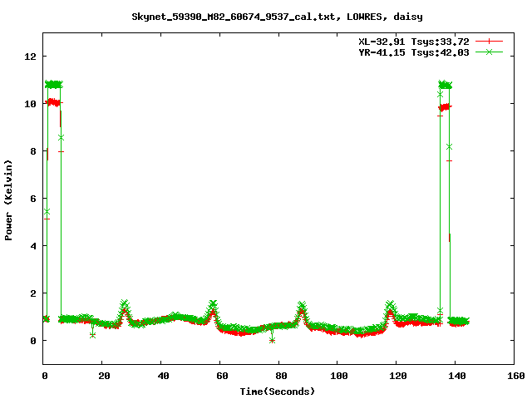This screenshot has height=399, width=532.
Task: Click the x-axis tick label 140
Action: tap(456, 376)
